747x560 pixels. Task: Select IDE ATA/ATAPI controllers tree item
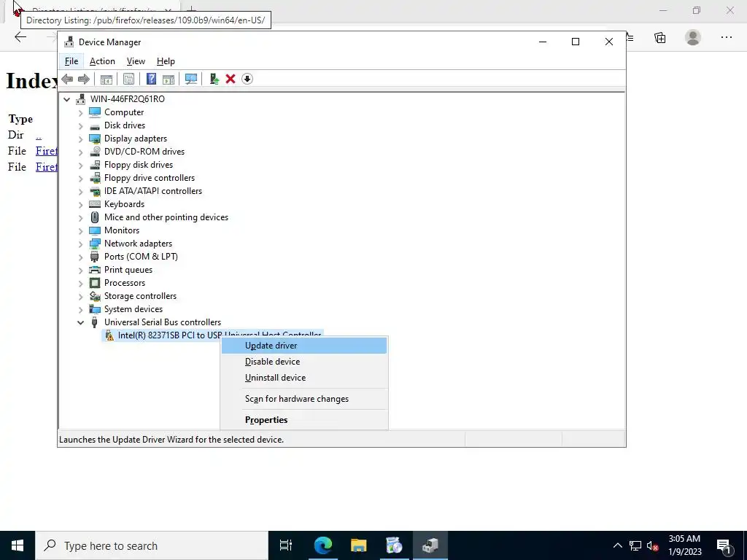tap(153, 191)
